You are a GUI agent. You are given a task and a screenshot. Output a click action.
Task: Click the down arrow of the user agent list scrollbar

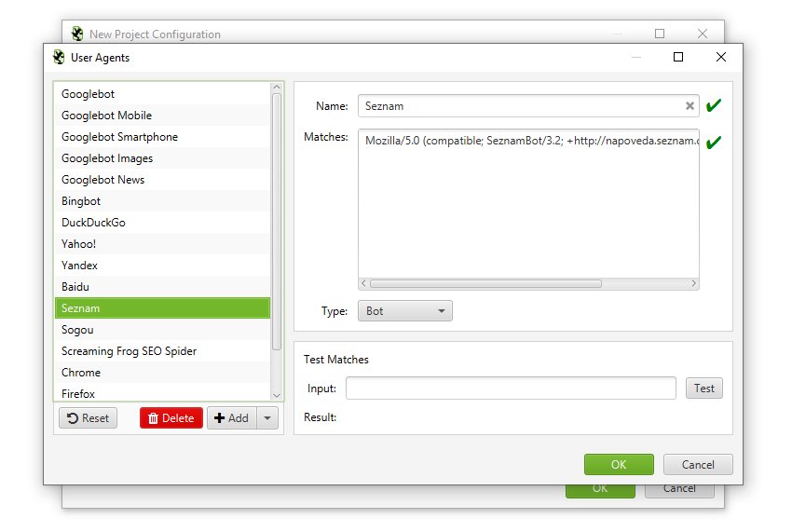277,395
